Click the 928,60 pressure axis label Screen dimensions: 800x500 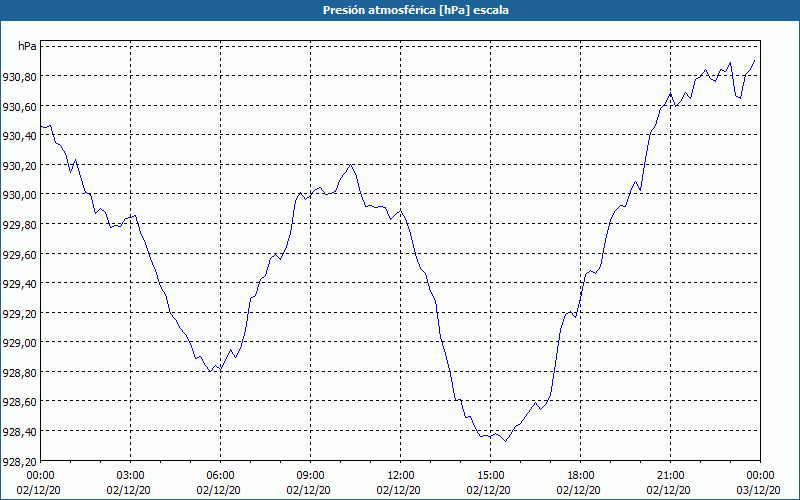point(19,402)
